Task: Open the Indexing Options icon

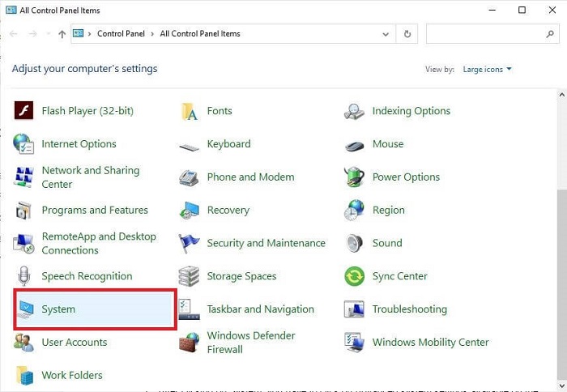Action: click(354, 111)
